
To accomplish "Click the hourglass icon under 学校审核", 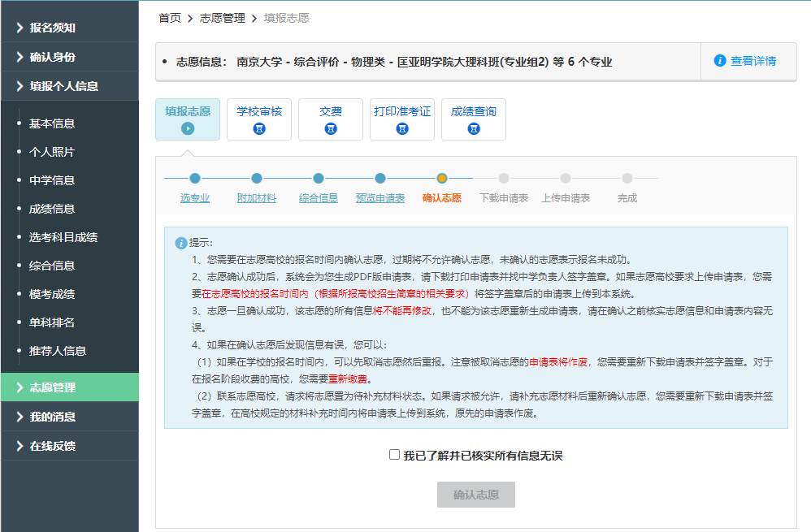I will 259,128.
